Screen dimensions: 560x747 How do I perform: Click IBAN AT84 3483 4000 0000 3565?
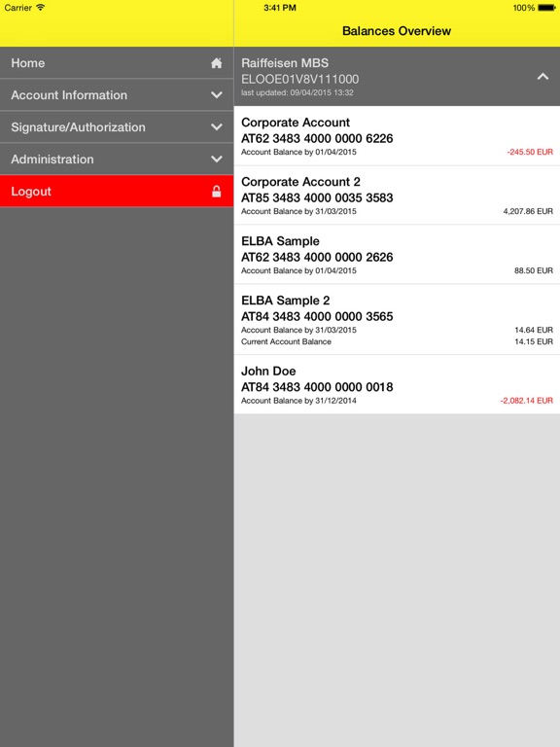tap(317, 316)
